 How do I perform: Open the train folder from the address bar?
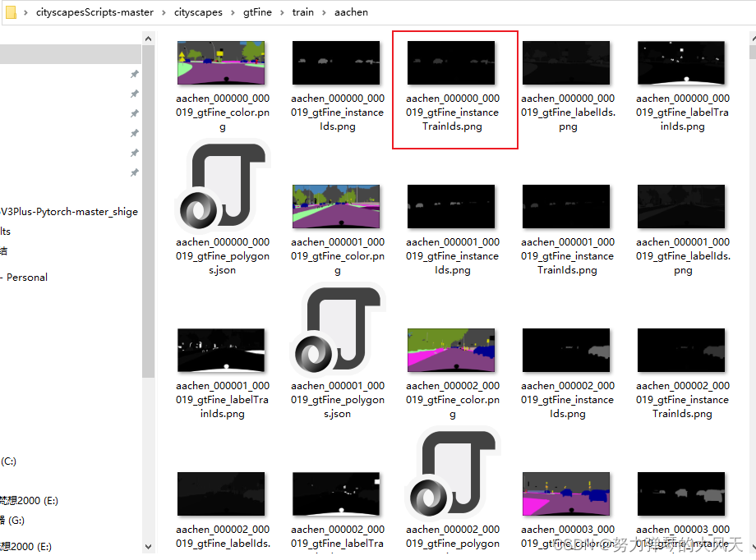(302, 11)
